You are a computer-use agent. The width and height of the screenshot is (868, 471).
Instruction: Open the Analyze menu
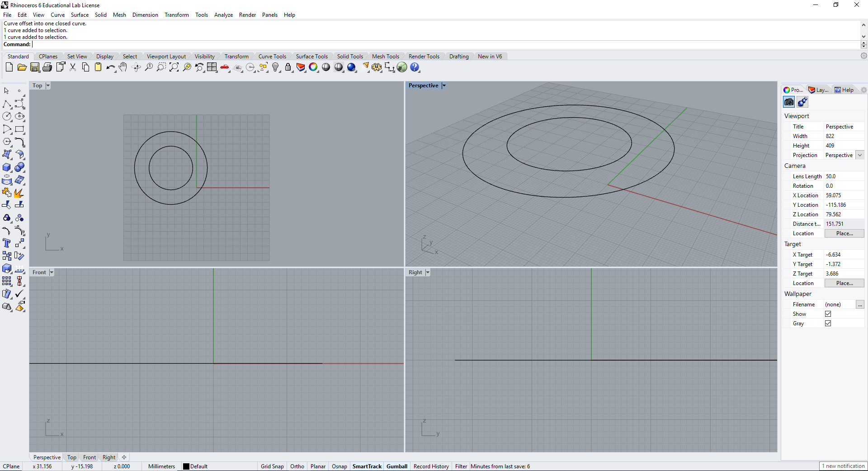pyautogui.click(x=223, y=15)
